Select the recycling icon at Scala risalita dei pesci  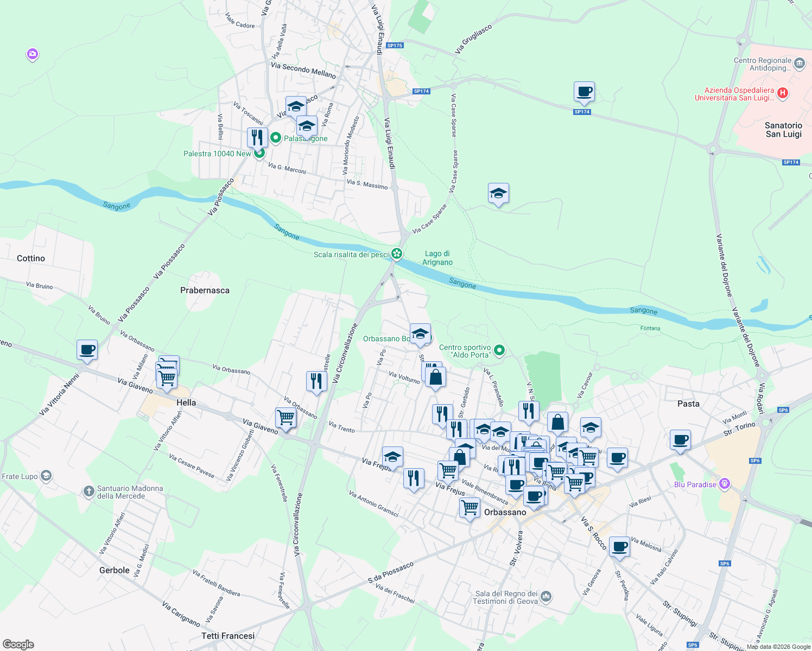[396, 253]
